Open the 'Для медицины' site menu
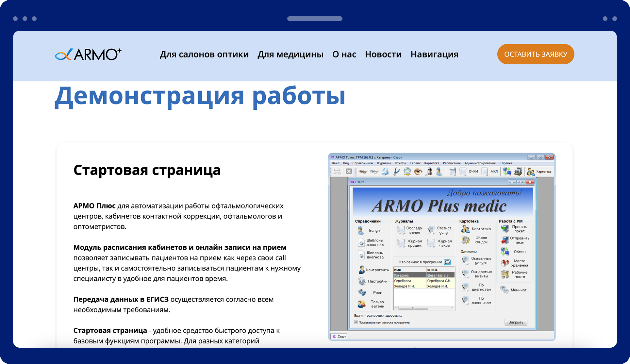The image size is (630, 364). 290,54
